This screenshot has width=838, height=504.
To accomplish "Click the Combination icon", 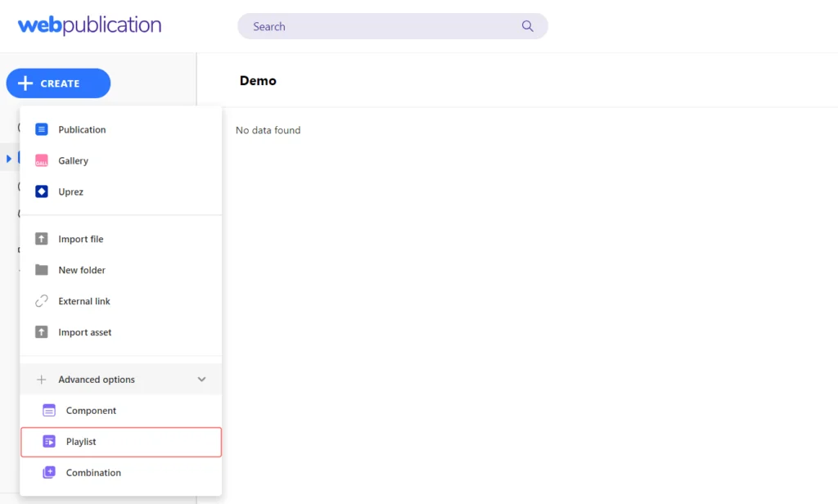I will [48, 472].
